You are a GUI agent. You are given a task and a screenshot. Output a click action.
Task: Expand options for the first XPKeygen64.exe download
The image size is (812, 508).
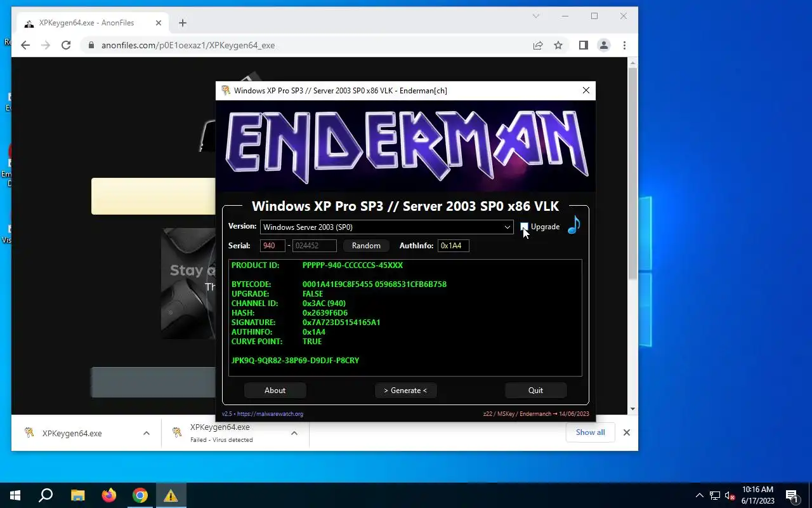pos(147,433)
